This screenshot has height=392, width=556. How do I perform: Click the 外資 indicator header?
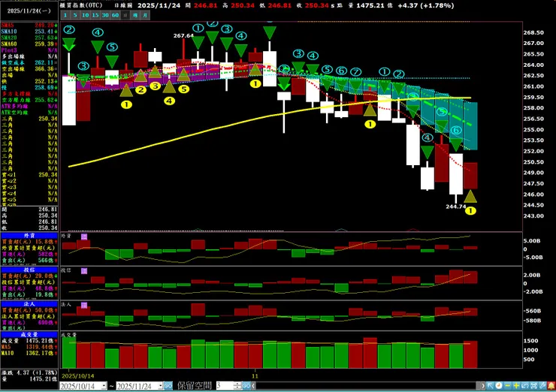(x=29, y=236)
